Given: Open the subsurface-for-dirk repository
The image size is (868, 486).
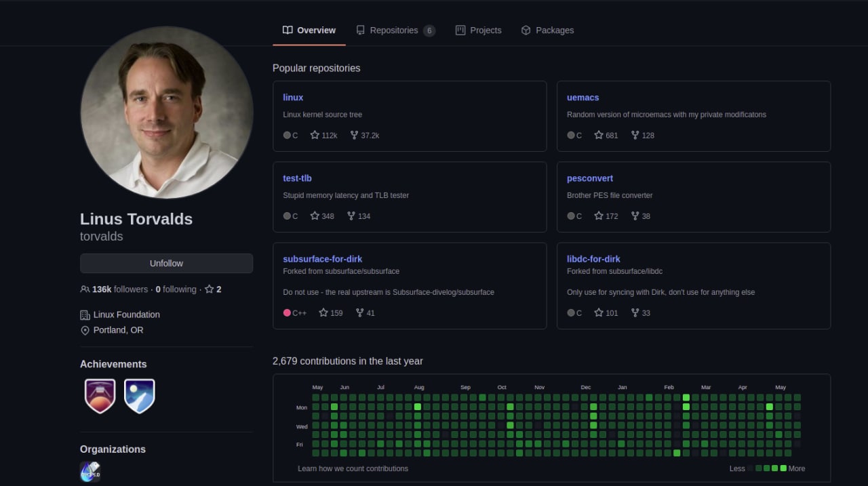Looking at the screenshot, I should [323, 259].
